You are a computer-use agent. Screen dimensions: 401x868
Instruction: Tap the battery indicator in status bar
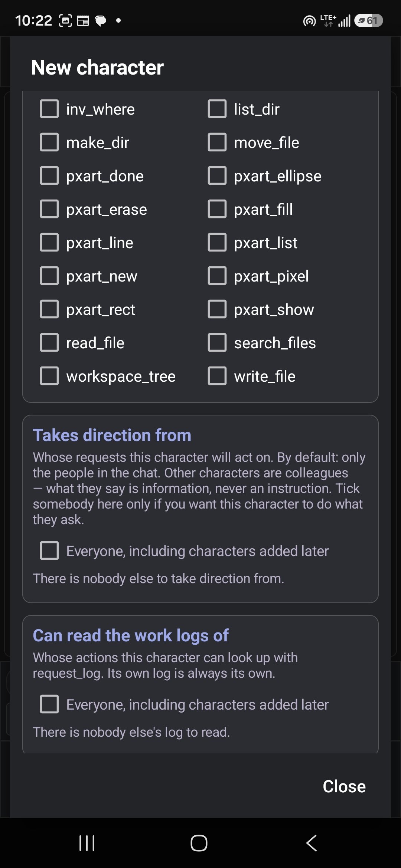tap(368, 20)
